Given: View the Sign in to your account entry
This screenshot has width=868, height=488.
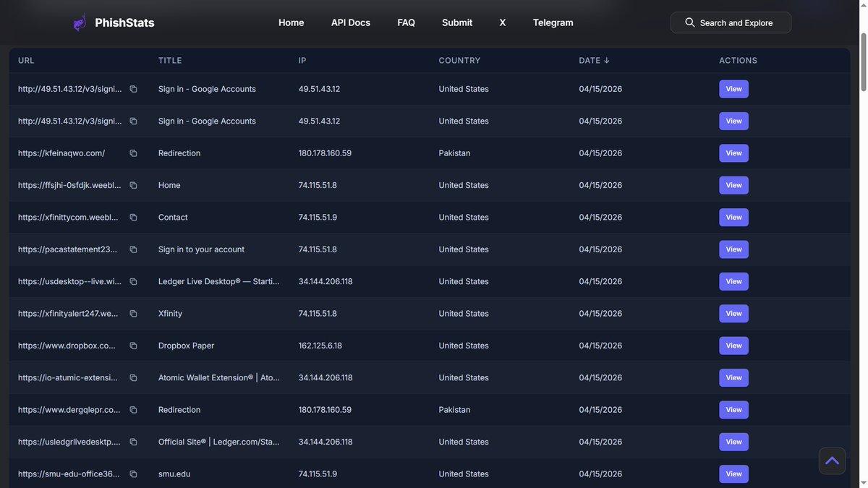Looking at the screenshot, I should point(733,249).
